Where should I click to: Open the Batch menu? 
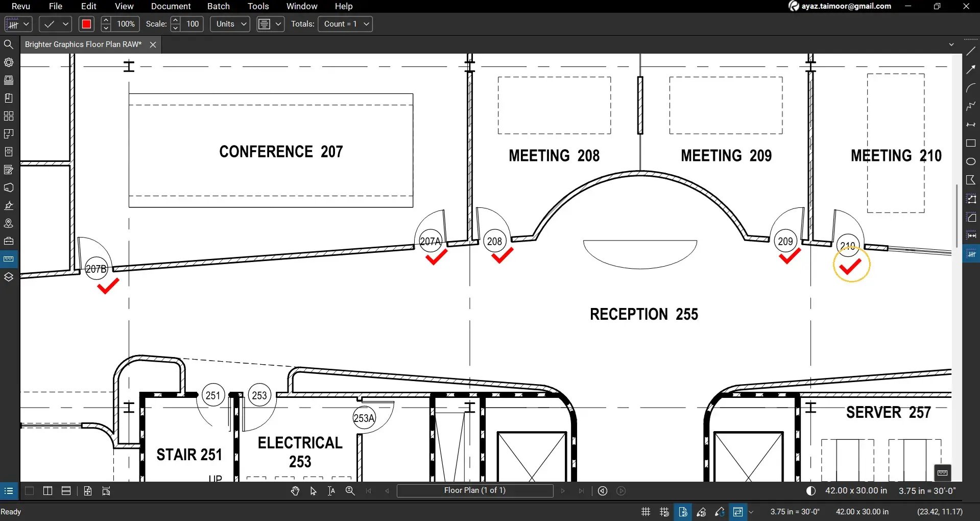[218, 6]
